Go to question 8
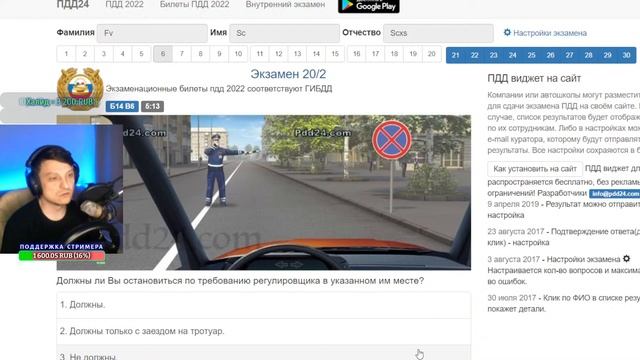The image size is (640, 360). [200, 54]
